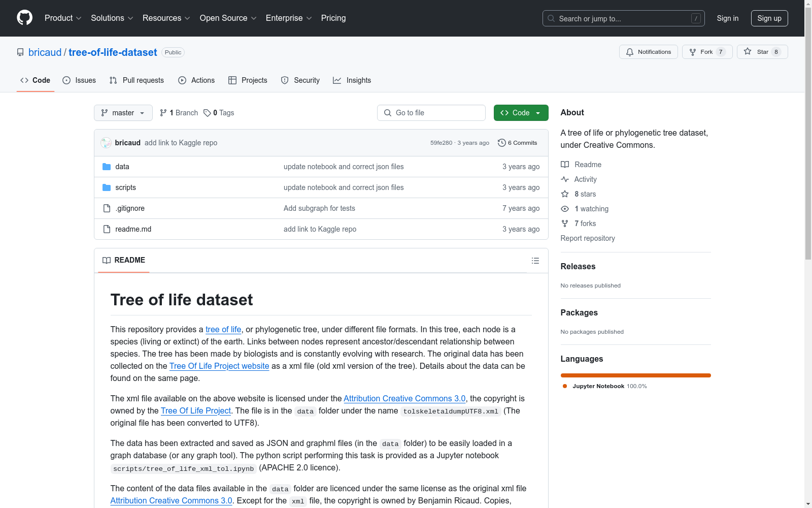Click the tag icon next to 0 Tags
This screenshot has height=508, width=812.
[x=207, y=113]
